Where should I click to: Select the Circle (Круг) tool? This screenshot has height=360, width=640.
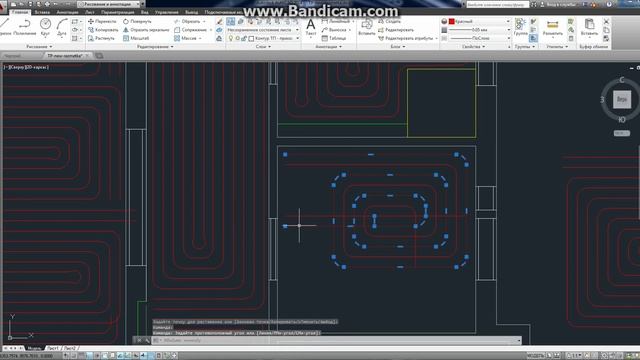(x=45, y=27)
